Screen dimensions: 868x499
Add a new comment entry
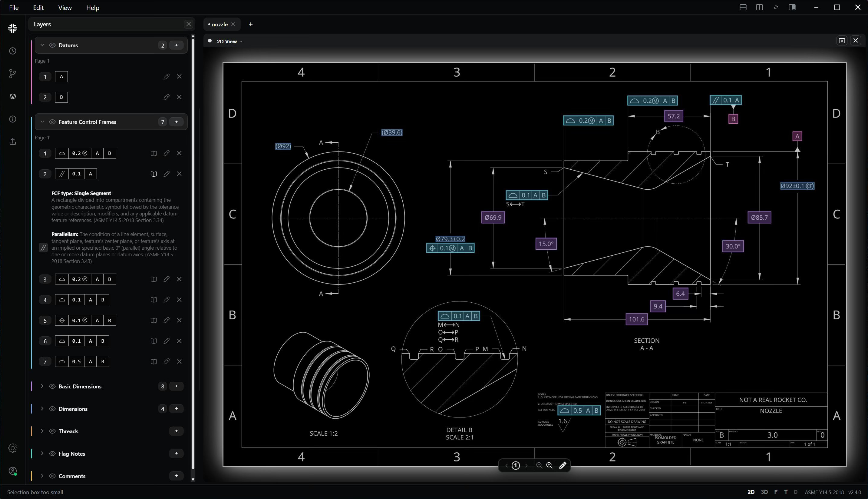pyautogui.click(x=176, y=476)
